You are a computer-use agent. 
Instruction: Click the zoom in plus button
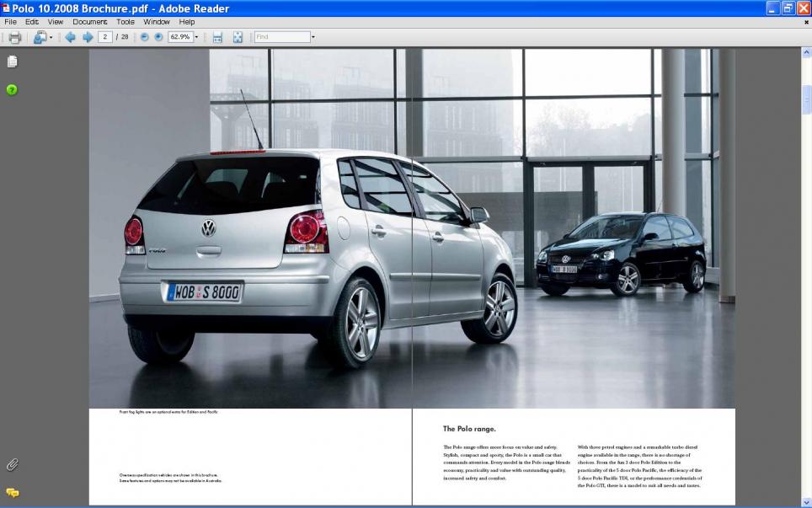(x=158, y=37)
